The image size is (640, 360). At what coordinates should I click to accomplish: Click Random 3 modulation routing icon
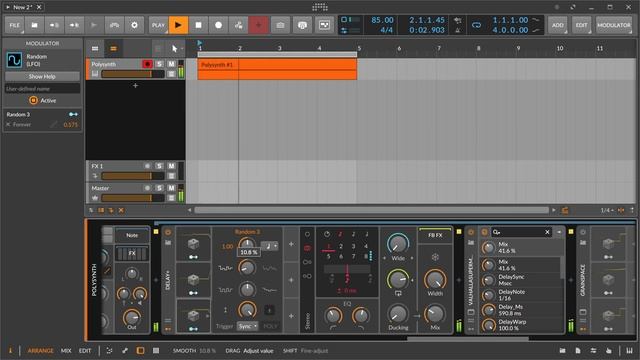click(x=73, y=115)
